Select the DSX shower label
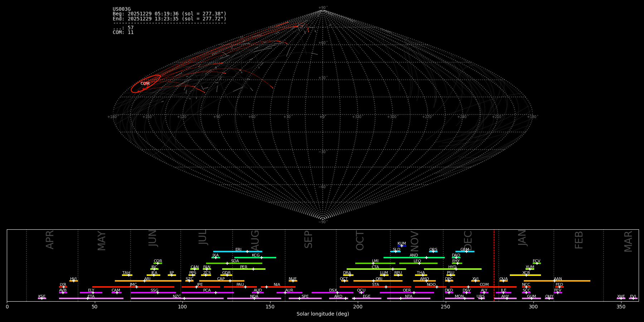This screenshot has width=644, height=322. [333, 291]
